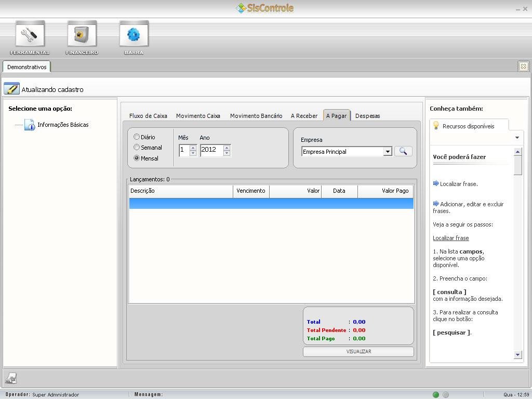
Task: Open the Empresa Principal dropdown
Action: [388, 152]
